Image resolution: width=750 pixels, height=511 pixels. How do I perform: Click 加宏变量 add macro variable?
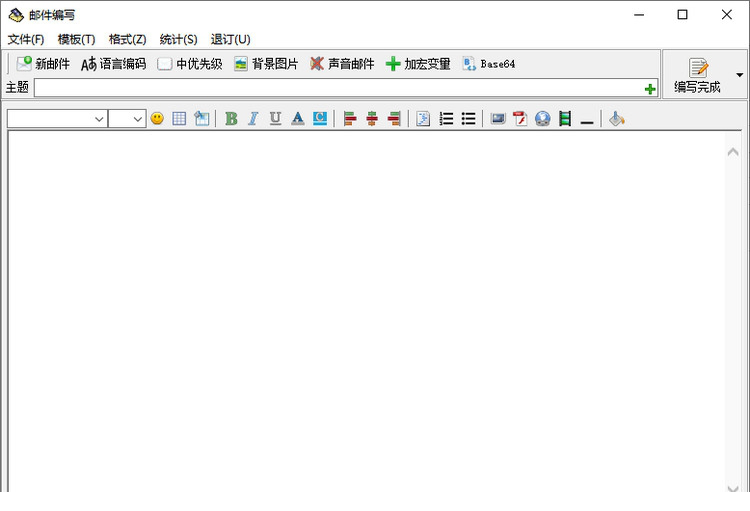point(418,64)
